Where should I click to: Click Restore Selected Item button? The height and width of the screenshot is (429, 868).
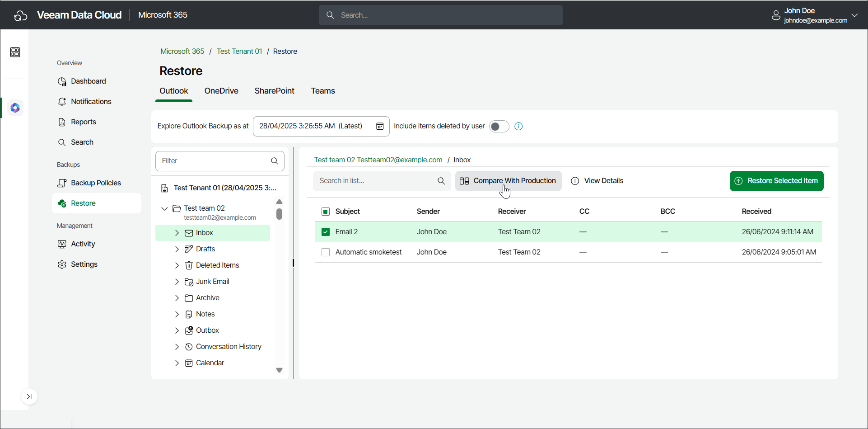click(x=776, y=181)
